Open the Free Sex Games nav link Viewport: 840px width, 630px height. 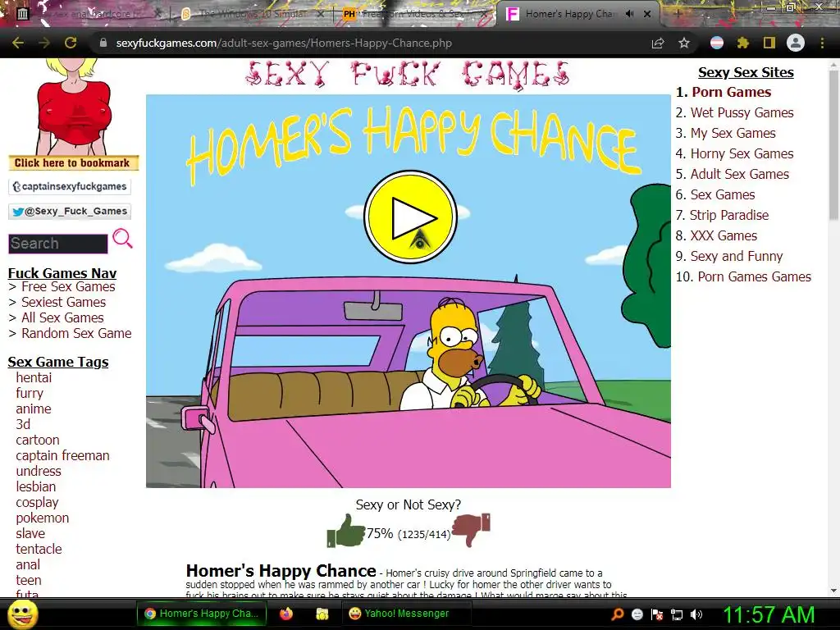[x=68, y=286]
